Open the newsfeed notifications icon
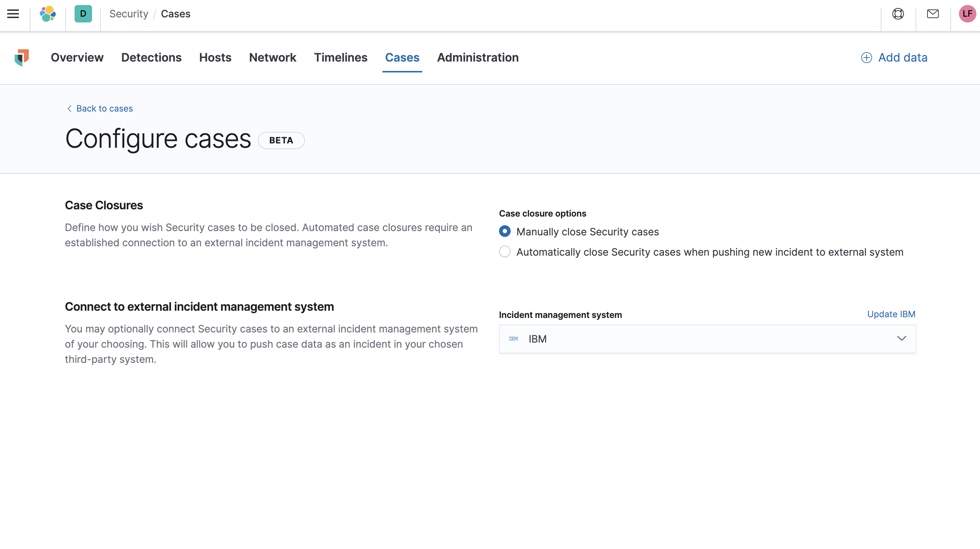Image resolution: width=980 pixels, height=549 pixels. (x=933, y=14)
